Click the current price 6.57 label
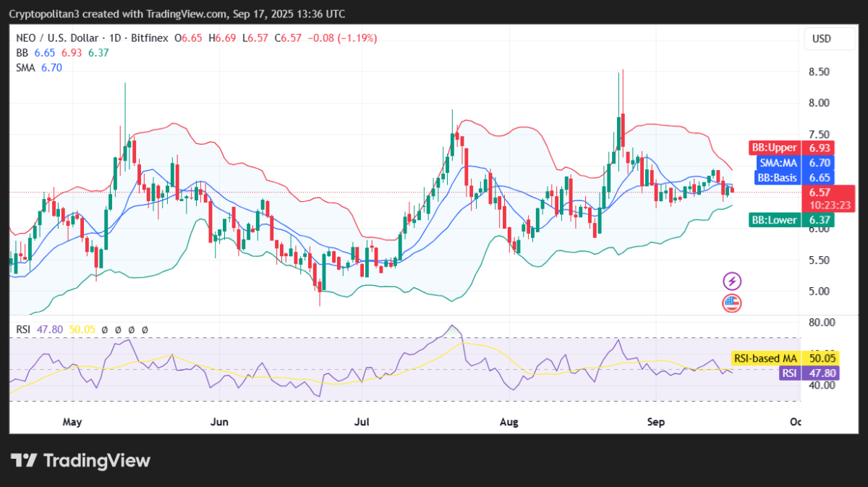 pos(820,192)
